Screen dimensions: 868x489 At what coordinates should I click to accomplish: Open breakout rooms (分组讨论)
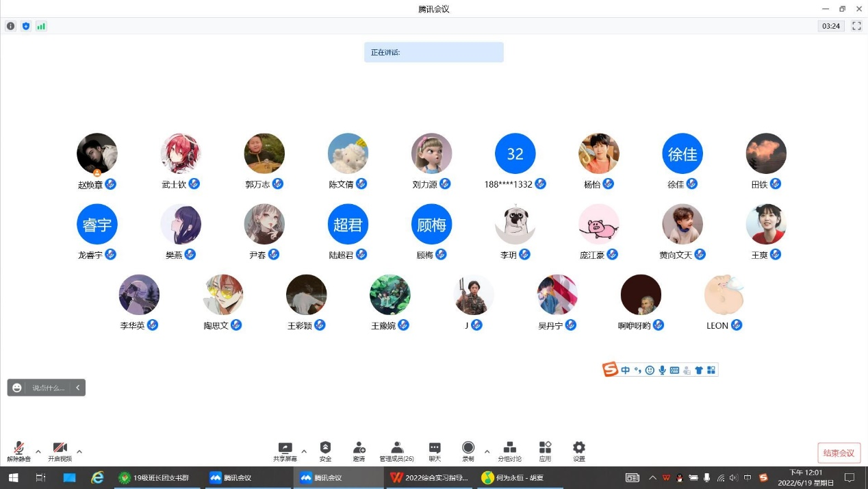(x=509, y=451)
